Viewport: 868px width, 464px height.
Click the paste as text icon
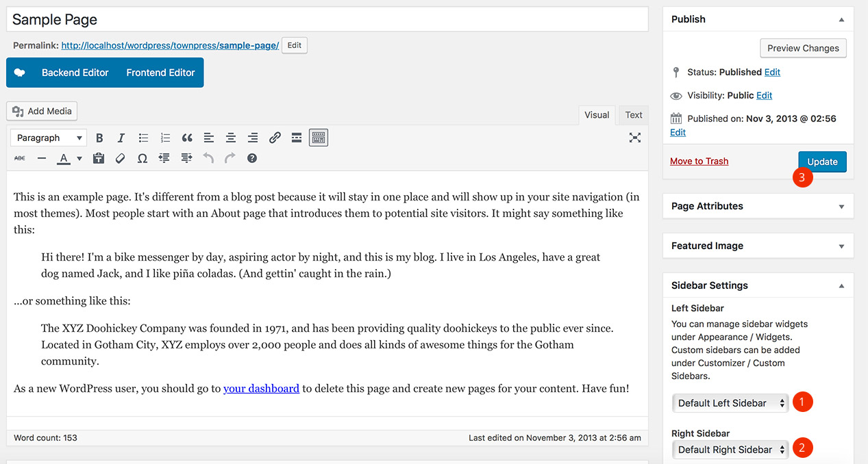[99, 158]
